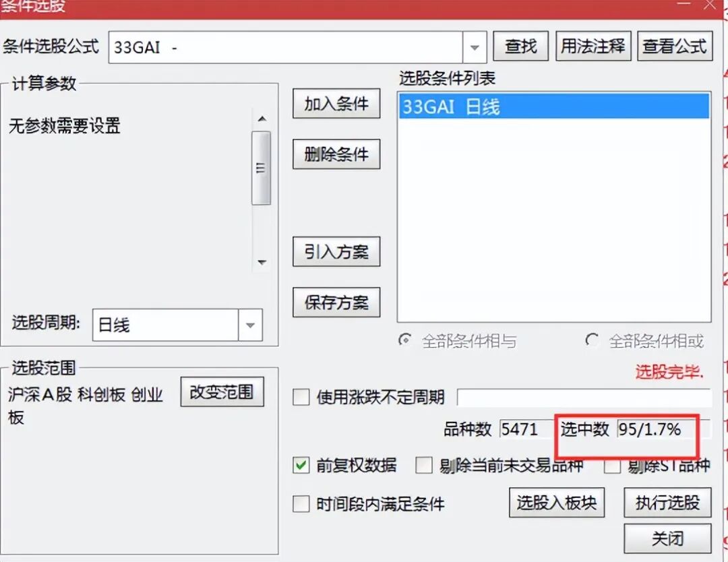Screen dimensions: 728x562
Task: Click the 加入条件 button
Action: click(x=336, y=104)
